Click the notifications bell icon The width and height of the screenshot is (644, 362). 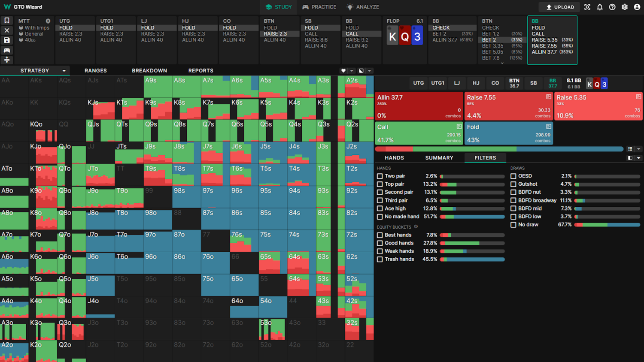point(600,7)
